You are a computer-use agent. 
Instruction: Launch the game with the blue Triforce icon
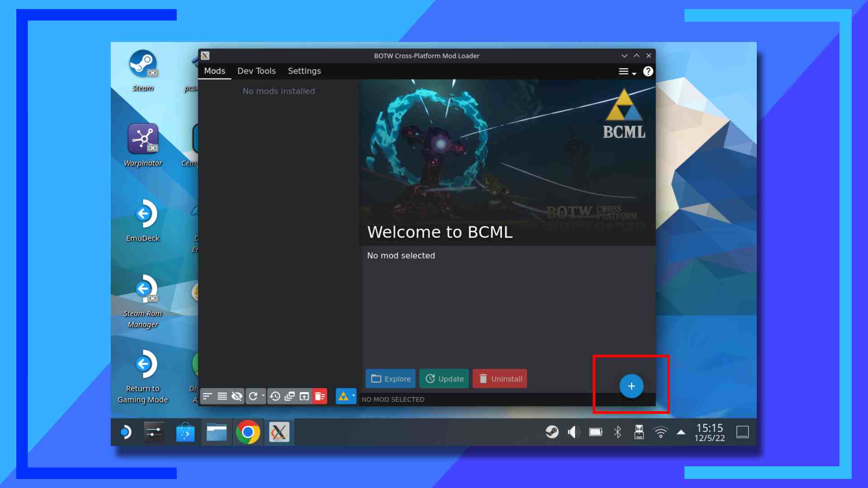click(x=344, y=396)
